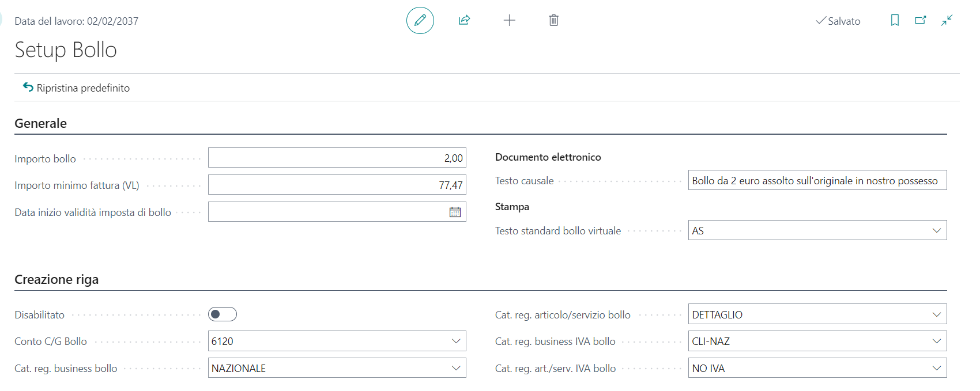
Task: Click the Testo causale field
Action: click(x=817, y=180)
